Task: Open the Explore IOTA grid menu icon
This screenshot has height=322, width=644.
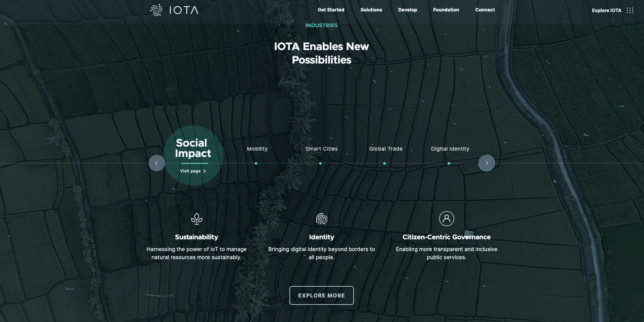Action: click(x=630, y=10)
